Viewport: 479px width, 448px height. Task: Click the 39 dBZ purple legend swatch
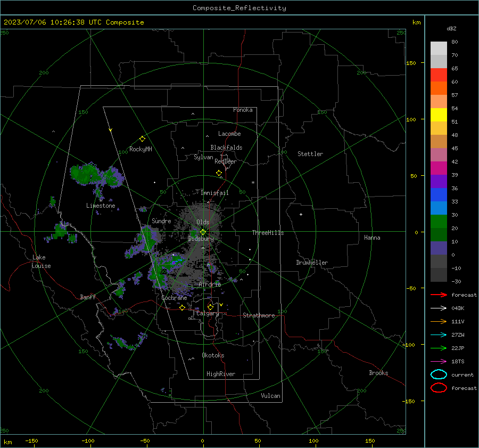pyautogui.click(x=439, y=181)
